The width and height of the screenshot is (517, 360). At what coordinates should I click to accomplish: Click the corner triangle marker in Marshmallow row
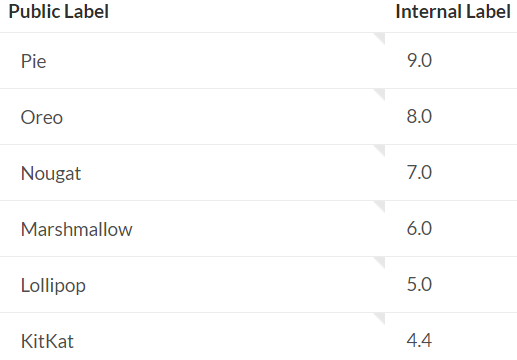point(381,205)
